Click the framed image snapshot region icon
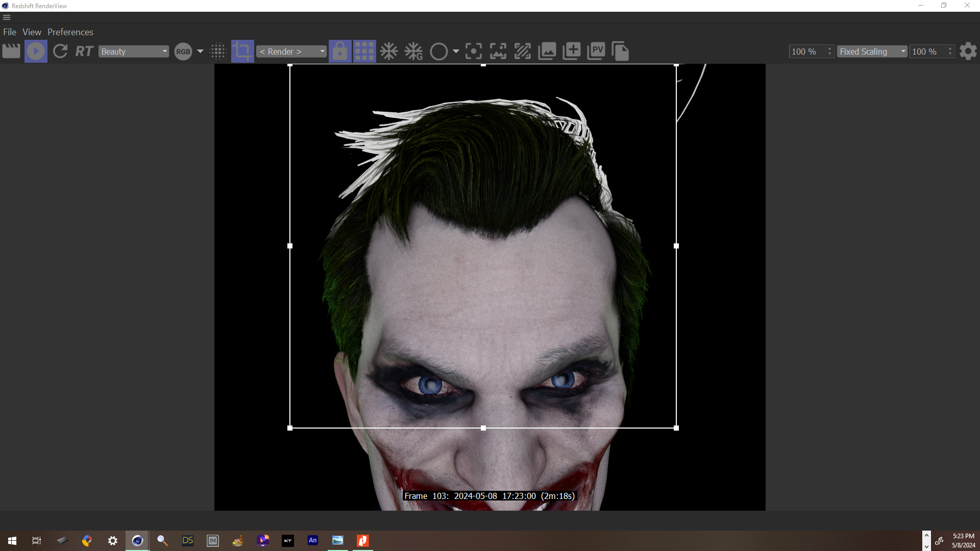This screenshot has height=551, width=980. click(x=498, y=52)
